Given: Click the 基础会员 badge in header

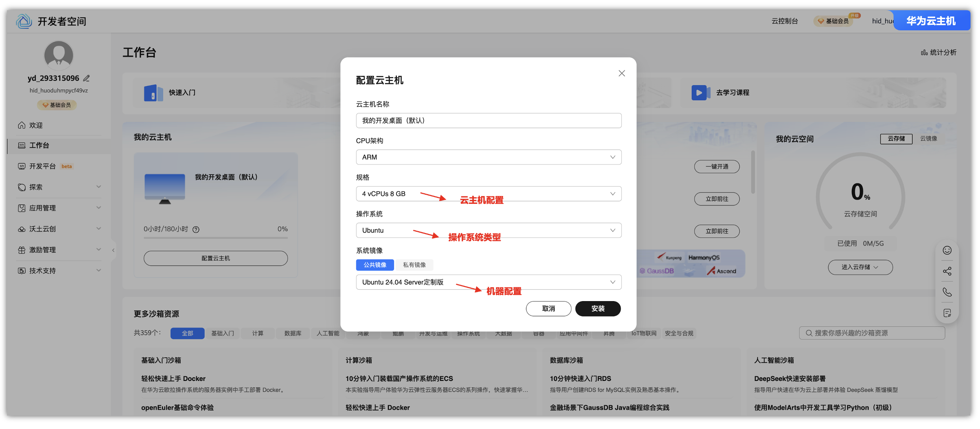Looking at the screenshot, I should pos(834,21).
